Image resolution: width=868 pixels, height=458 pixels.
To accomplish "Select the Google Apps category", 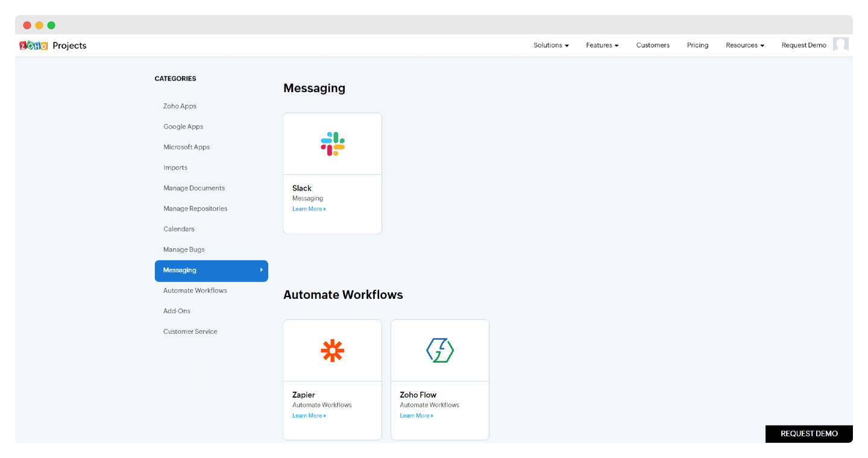I will (x=183, y=127).
